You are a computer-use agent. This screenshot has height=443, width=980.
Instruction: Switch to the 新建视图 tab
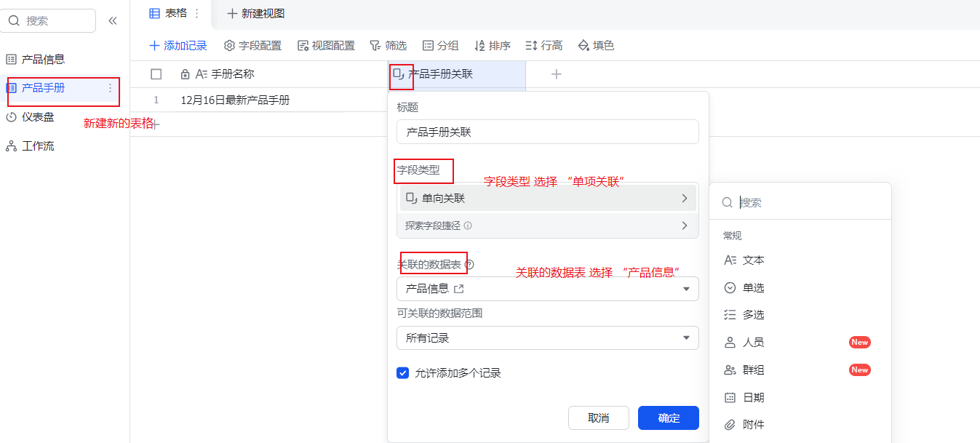pos(255,14)
